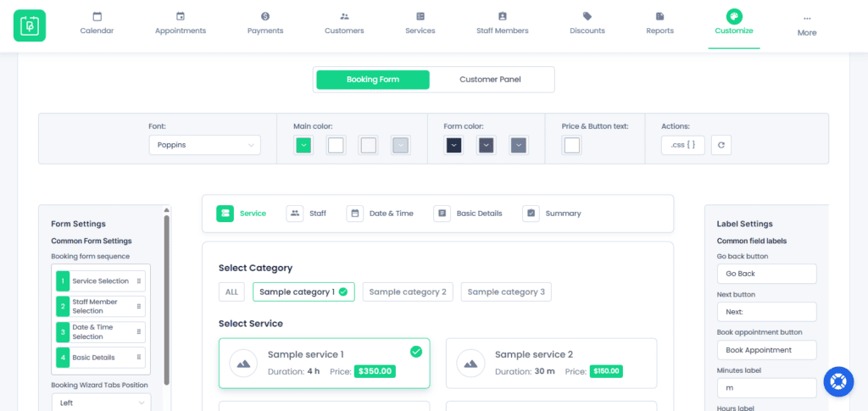The width and height of the screenshot is (868, 411).
Task: Click the Sample service 2 image placeholder
Action: [470, 364]
